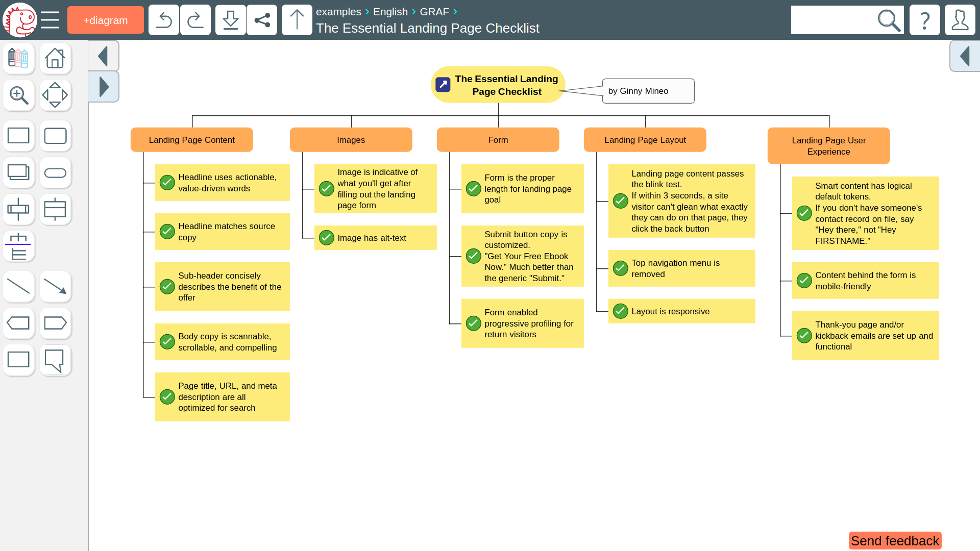The image size is (980, 551).
Task: Click the home icon in sidebar
Action: coord(55,58)
